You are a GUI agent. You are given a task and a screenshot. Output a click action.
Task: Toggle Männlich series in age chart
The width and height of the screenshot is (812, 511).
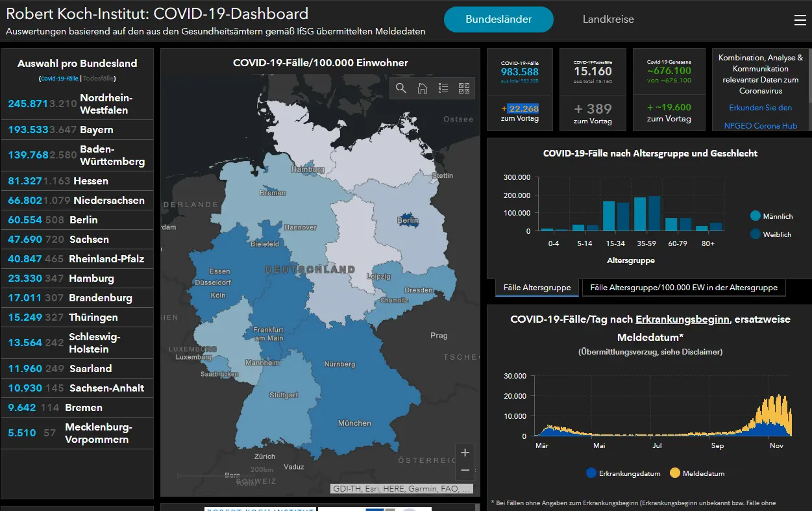[x=771, y=216]
